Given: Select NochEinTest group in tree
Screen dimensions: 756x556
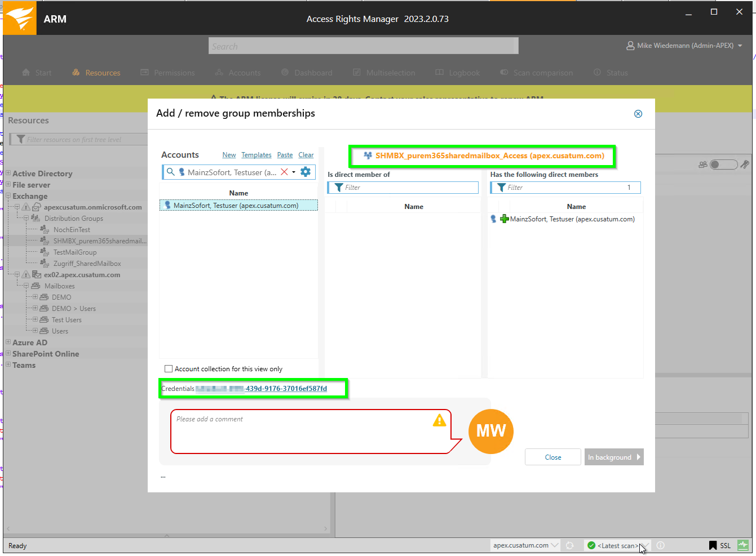Looking at the screenshot, I should coord(72,230).
